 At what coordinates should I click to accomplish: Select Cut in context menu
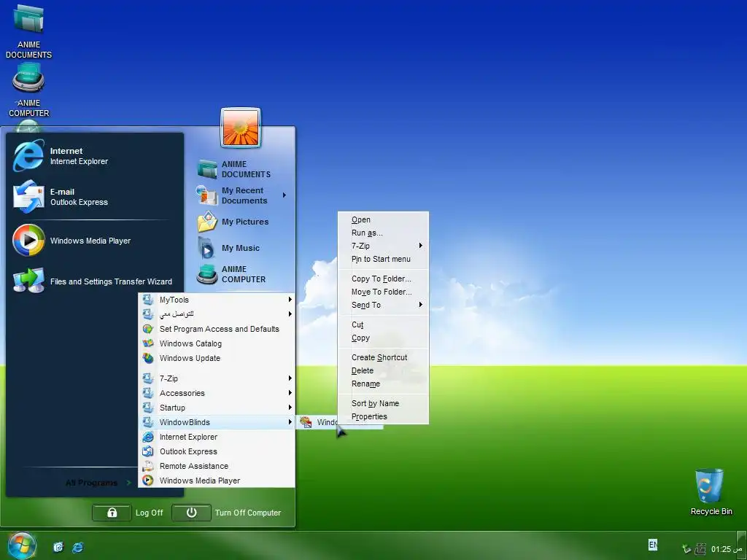pyautogui.click(x=383, y=324)
